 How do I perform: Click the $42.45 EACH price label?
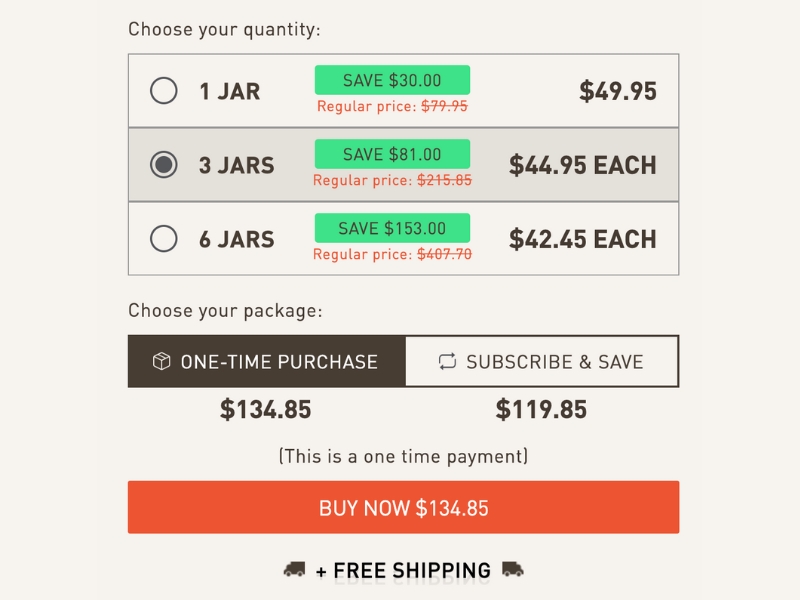(583, 239)
